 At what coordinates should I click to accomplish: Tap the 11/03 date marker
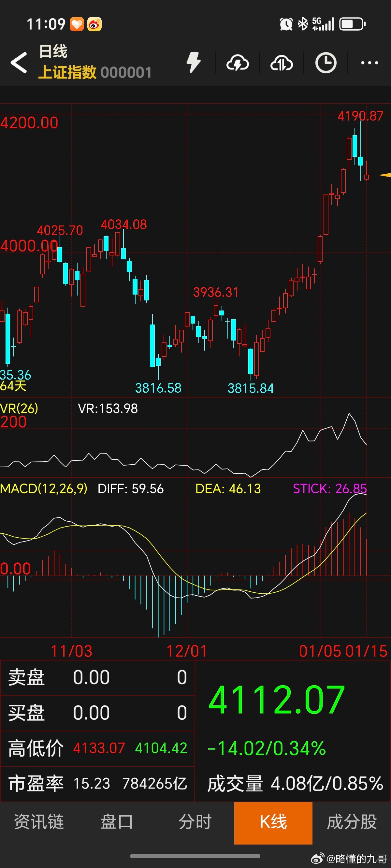[x=71, y=651]
